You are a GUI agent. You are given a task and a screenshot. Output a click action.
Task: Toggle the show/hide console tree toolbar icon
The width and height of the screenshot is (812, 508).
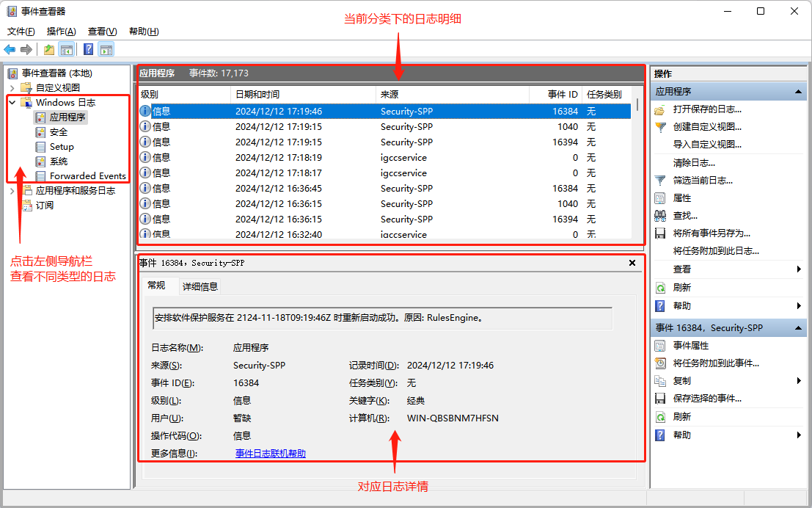click(x=66, y=49)
